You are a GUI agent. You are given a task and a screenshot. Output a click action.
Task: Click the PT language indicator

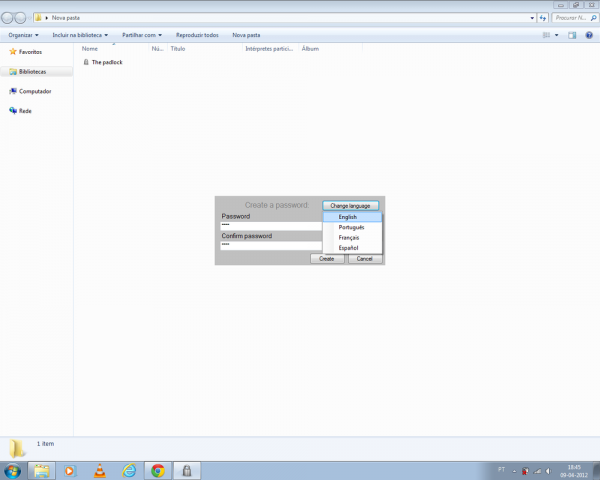pyautogui.click(x=502, y=470)
